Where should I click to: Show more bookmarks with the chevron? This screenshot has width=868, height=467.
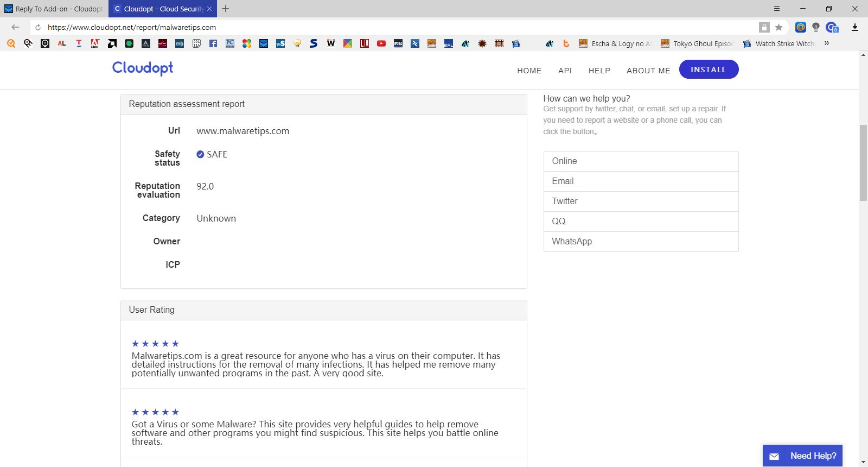point(827,43)
